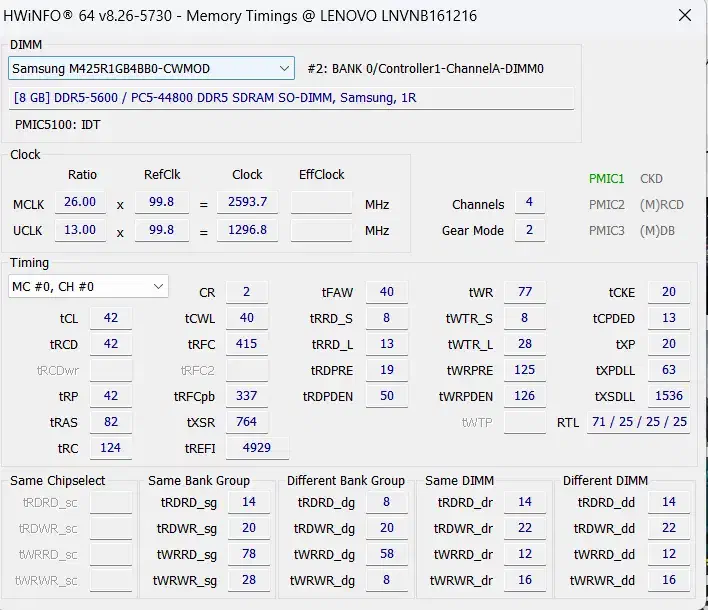Click the MCLK Ratio value field
Image resolution: width=708 pixels, height=610 pixels.
pos(80,203)
